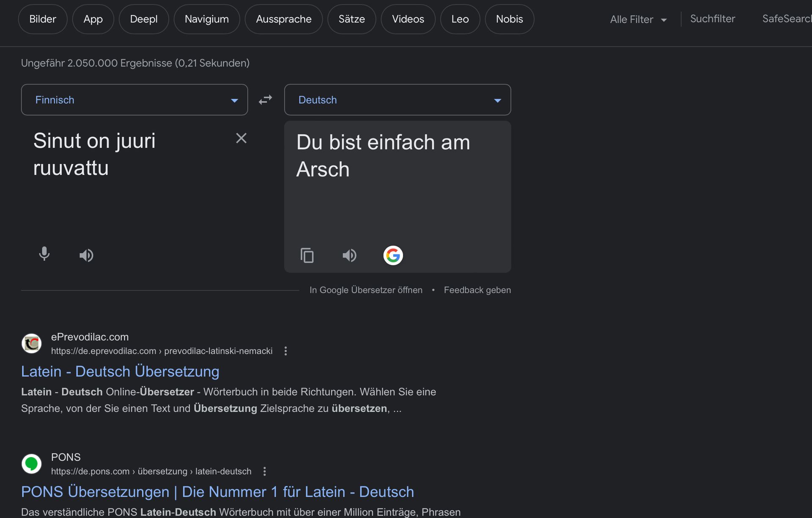Image resolution: width=812 pixels, height=518 pixels.
Task: Clear the Finnish input text
Action: pos(241,138)
